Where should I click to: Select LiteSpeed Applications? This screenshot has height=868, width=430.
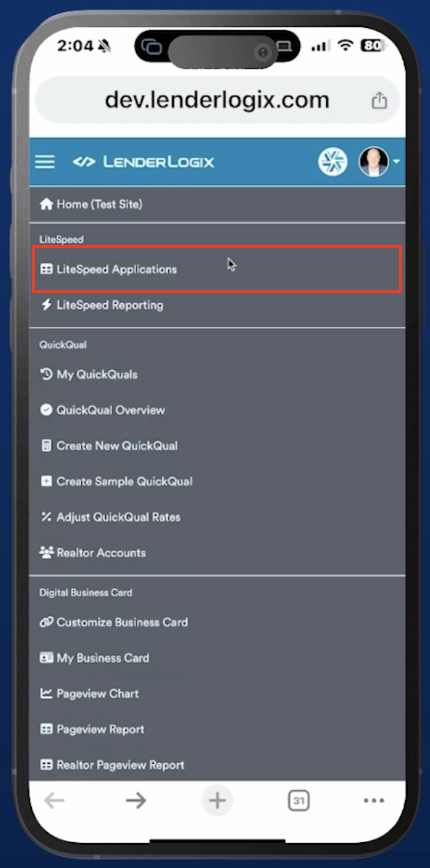pyautogui.click(x=117, y=269)
